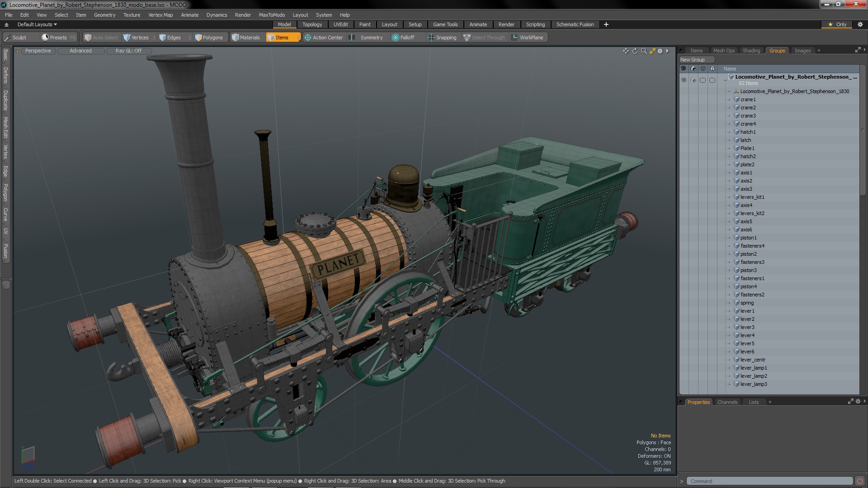The width and height of the screenshot is (868, 488).
Task: Open the Advanced shading style dropdown
Action: [x=80, y=51]
